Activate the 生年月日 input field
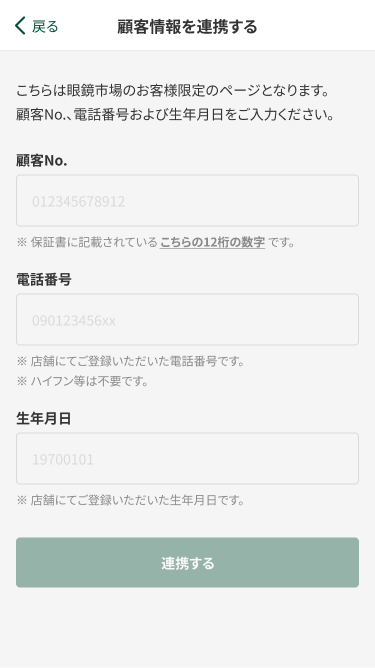Screen dimensions: 375x668 point(188,458)
